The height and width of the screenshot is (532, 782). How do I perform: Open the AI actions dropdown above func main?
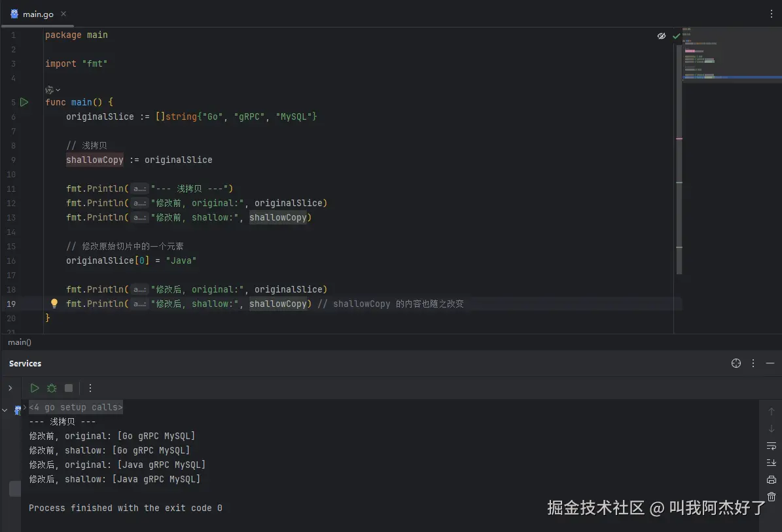click(x=52, y=90)
